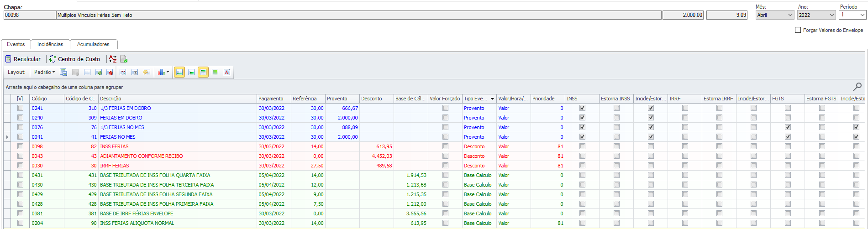Sort by the Prioridade column header
The height and width of the screenshot is (229, 868).
[x=547, y=99]
